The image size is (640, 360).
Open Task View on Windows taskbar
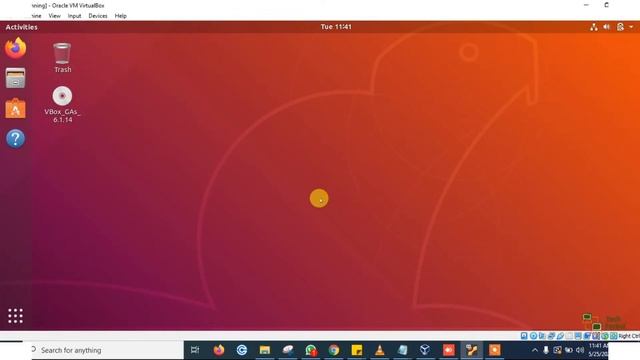pos(195,350)
